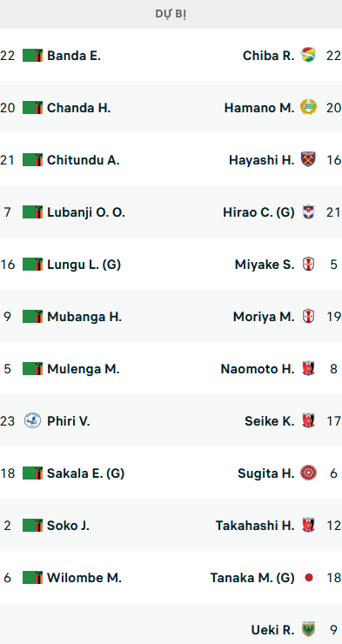Open Sakala E. (G) goalkeeper profile

[86, 473]
